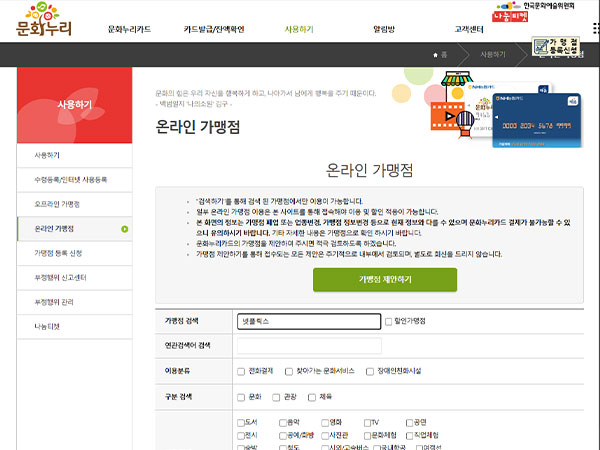Open the 알림방 top menu

point(384,29)
